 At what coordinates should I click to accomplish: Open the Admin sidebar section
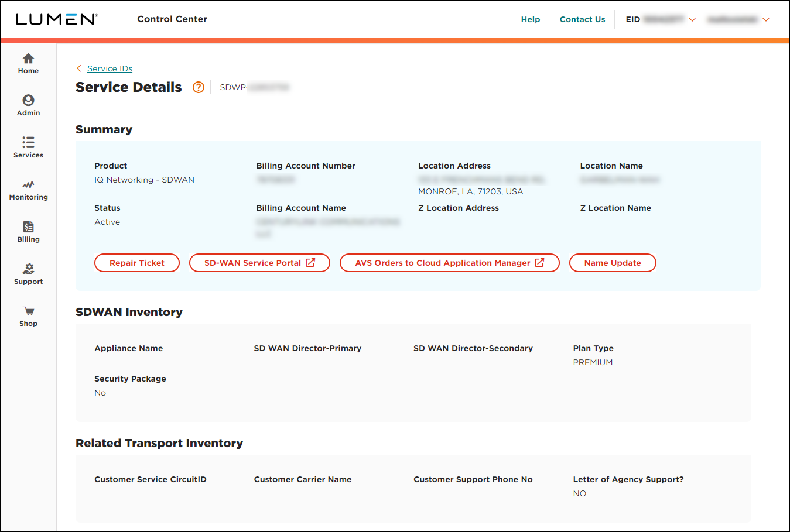pyautogui.click(x=28, y=105)
